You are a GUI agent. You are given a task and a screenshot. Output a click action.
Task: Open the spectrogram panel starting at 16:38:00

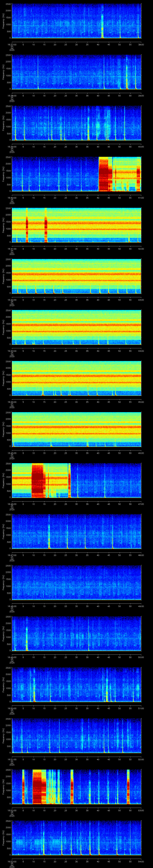point(76,72)
